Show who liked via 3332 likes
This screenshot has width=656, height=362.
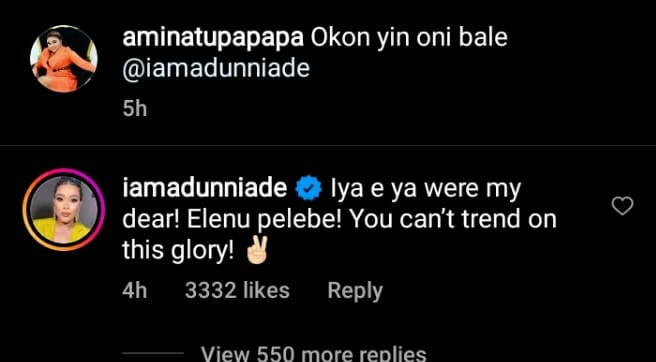pyautogui.click(x=237, y=291)
